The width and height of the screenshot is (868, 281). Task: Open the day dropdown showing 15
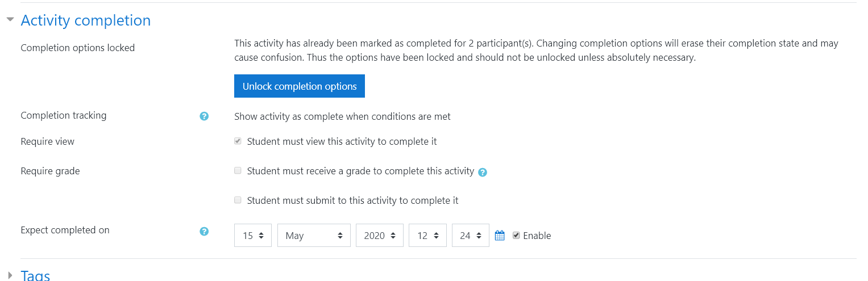[x=253, y=236]
